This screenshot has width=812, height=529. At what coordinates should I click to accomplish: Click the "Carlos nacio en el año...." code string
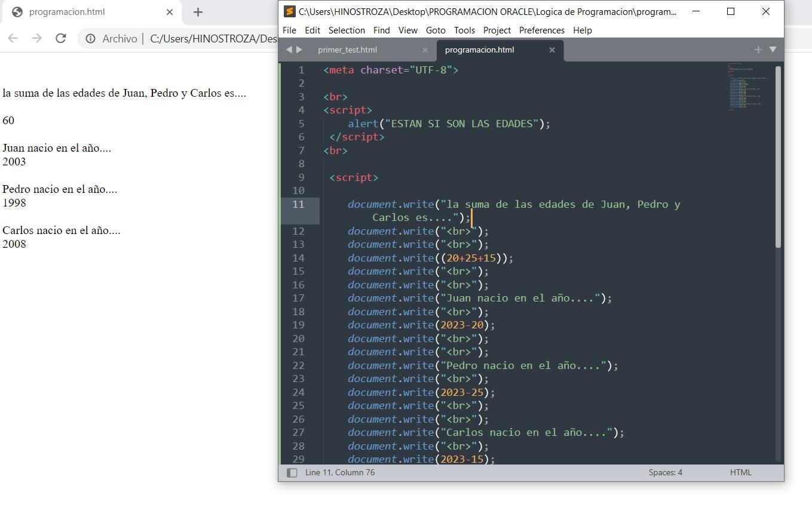point(526,432)
